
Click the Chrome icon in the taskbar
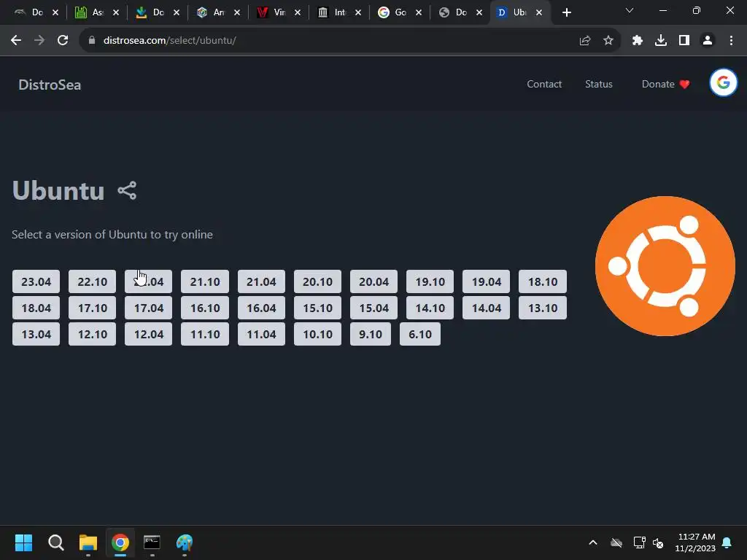coord(120,542)
